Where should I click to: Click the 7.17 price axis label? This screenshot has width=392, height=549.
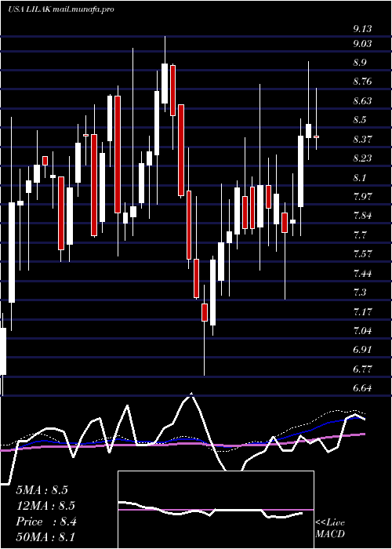[x=362, y=311]
